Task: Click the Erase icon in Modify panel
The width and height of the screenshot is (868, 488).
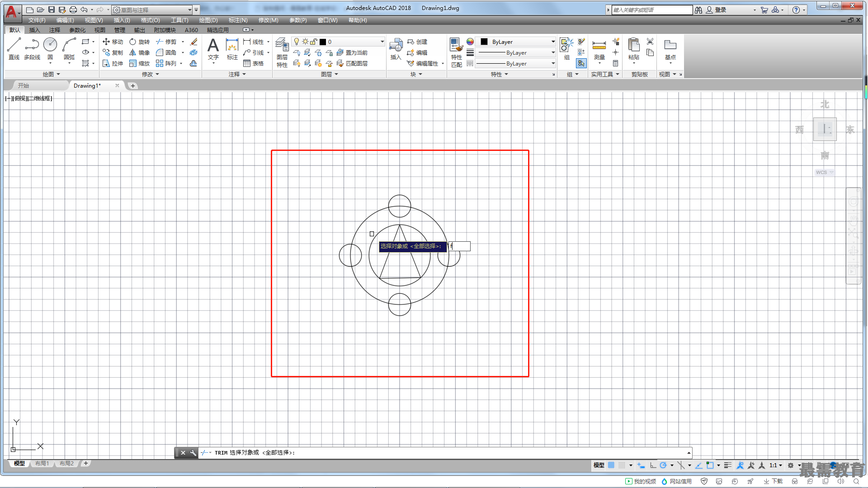Action: (194, 42)
